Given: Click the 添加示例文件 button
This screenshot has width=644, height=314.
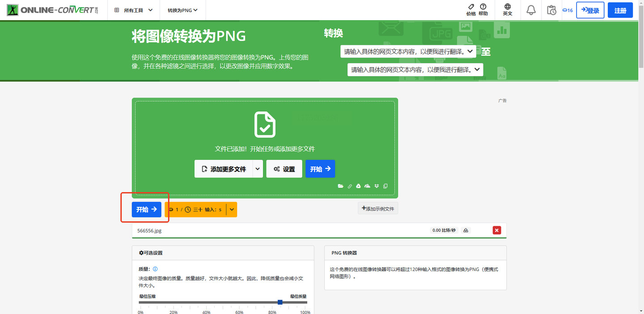Looking at the screenshot, I should (x=378, y=208).
